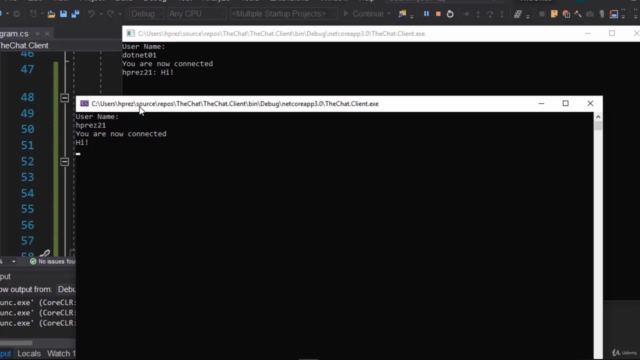This screenshot has height=360, width=640.
Task: Click the Find in Files toolbar icon
Action: click(x=402, y=14)
